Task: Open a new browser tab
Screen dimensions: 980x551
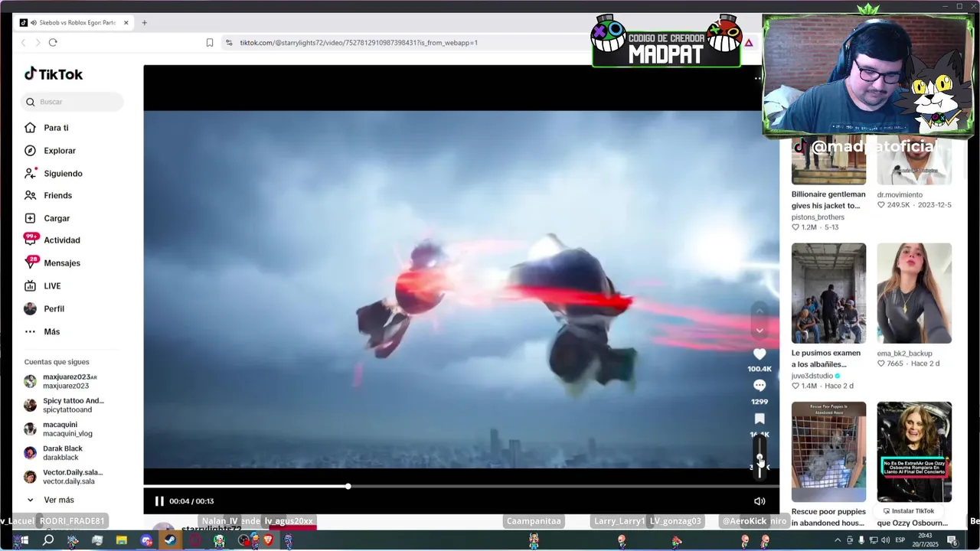Action: (145, 23)
